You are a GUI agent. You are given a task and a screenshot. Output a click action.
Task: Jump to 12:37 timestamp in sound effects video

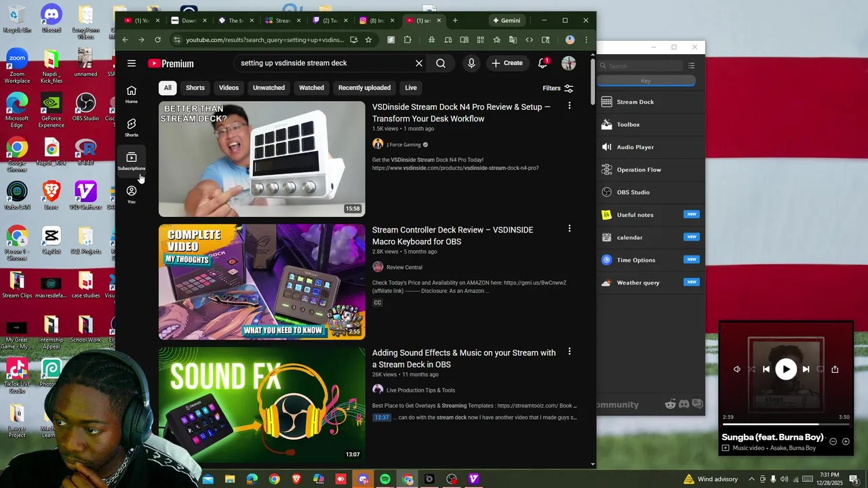pyautogui.click(x=382, y=418)
